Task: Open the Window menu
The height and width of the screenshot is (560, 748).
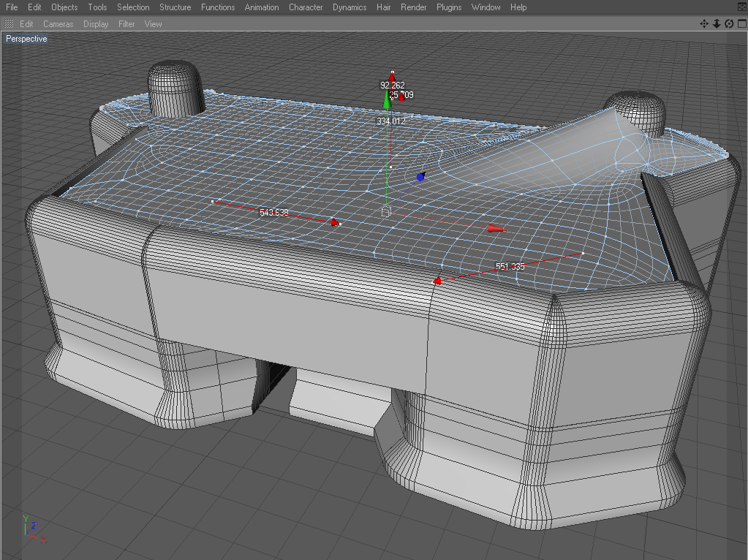Action: pos(486,7)
